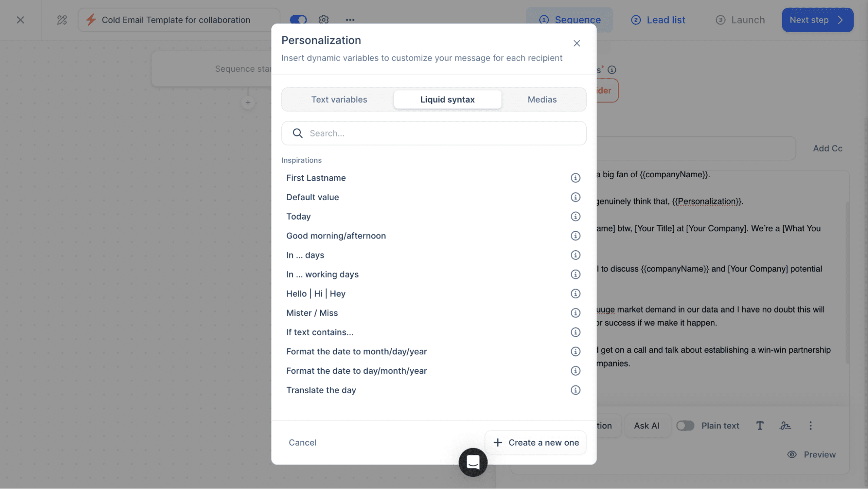868x489 pixels.
Task: Click the Preview eye button
Action: tap(811, 454)
